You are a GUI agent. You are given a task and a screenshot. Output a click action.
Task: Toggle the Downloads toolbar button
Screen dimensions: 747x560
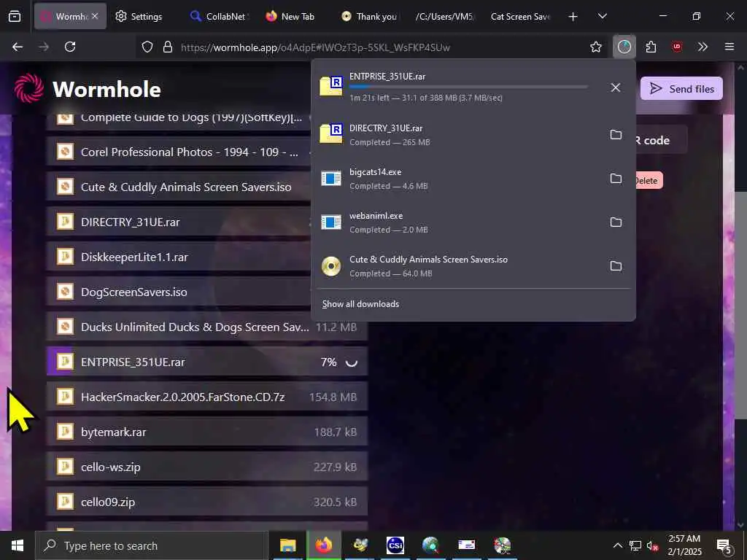click(x=624, y=47)
